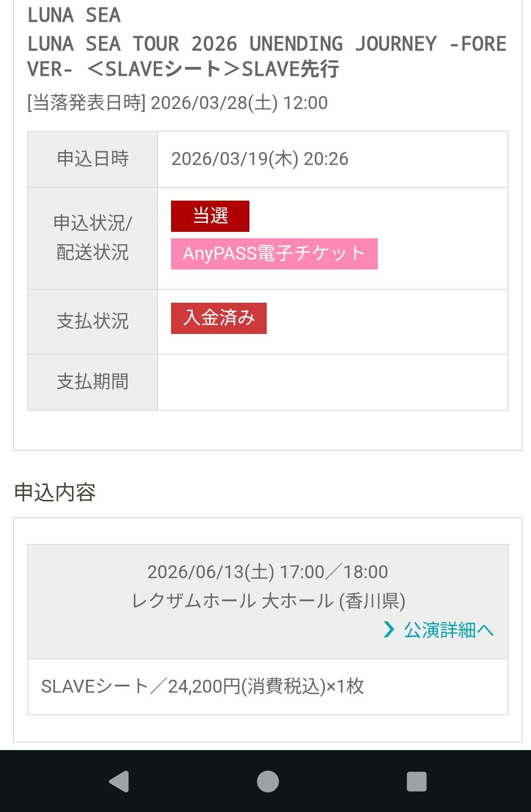Click the 支払状況 label cell
This screenshot has height=812, width=531.
tap(93, 321)
